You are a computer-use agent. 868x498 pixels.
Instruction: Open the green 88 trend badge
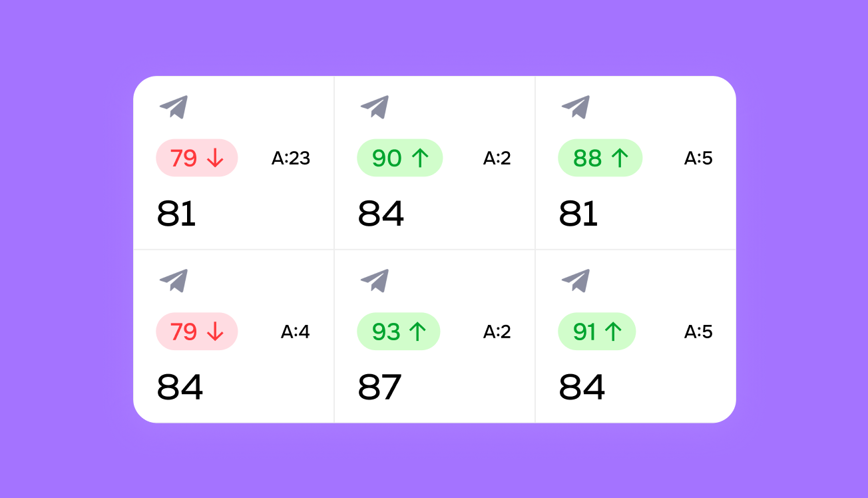point(600,158)
